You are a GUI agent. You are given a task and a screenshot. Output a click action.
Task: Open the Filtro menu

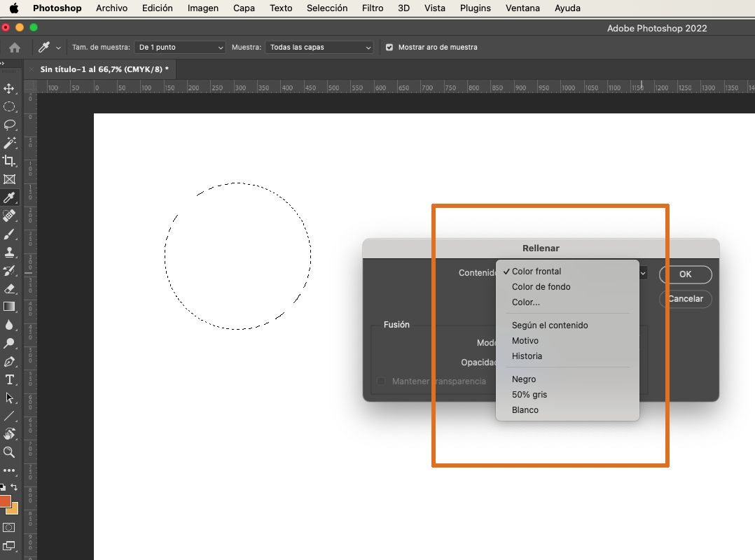click(x=373, y=8)
